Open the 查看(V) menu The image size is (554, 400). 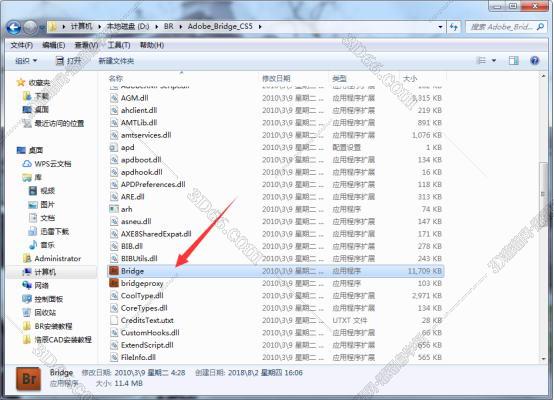(86, 45)
